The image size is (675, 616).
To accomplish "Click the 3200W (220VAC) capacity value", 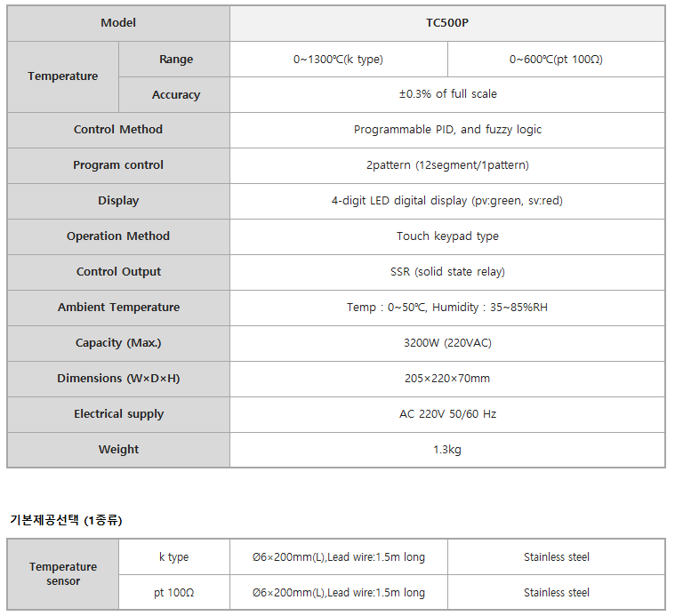I will coord(447,343).
